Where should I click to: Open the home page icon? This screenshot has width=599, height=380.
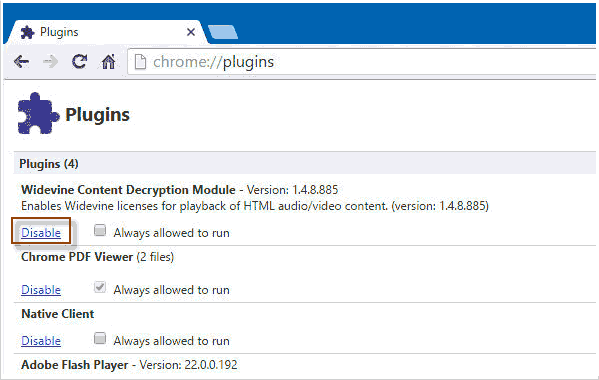point(108,61)
